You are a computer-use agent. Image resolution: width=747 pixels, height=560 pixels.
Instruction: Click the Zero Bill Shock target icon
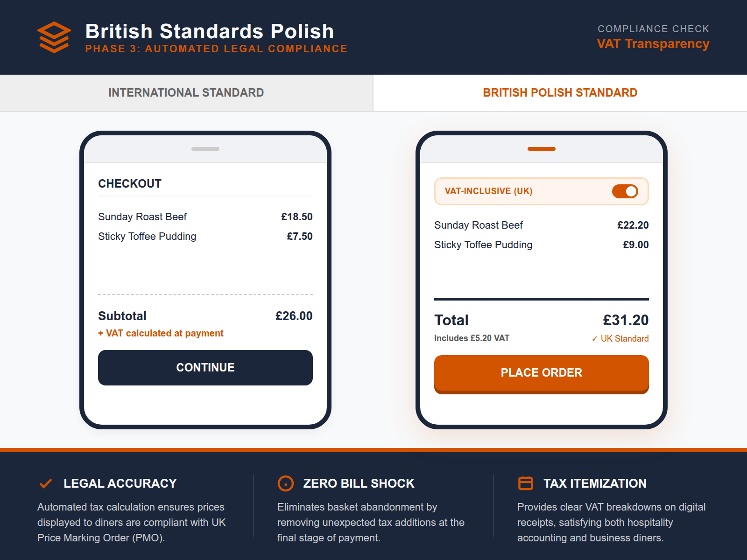tap(285, 483)
